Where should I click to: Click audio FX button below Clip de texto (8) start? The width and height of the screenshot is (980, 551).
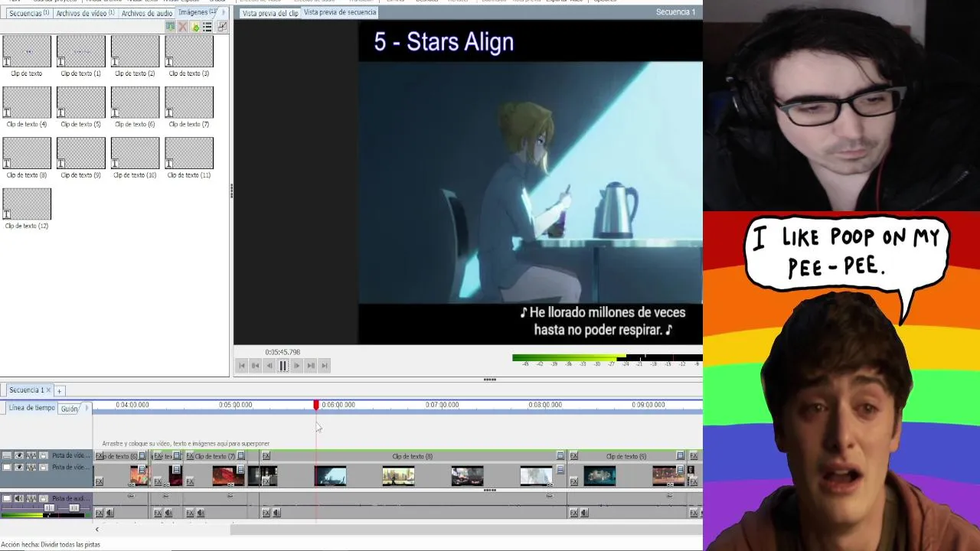point(266,512)
